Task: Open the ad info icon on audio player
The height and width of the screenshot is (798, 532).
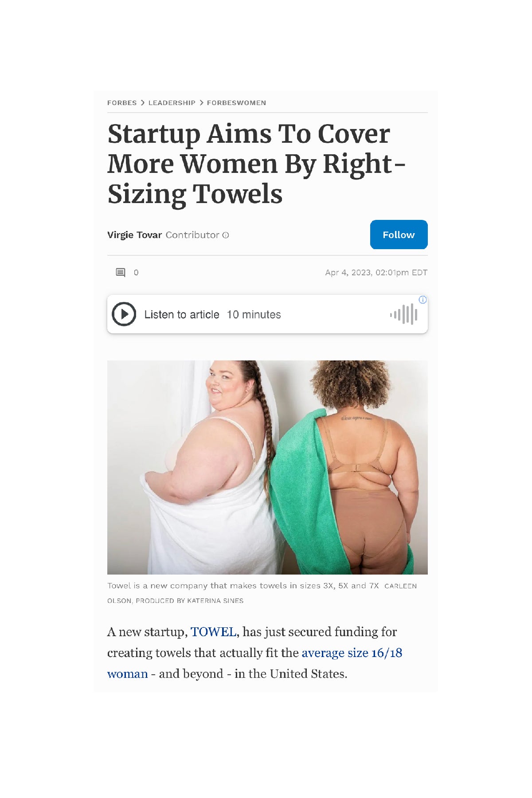Action: 423,300
